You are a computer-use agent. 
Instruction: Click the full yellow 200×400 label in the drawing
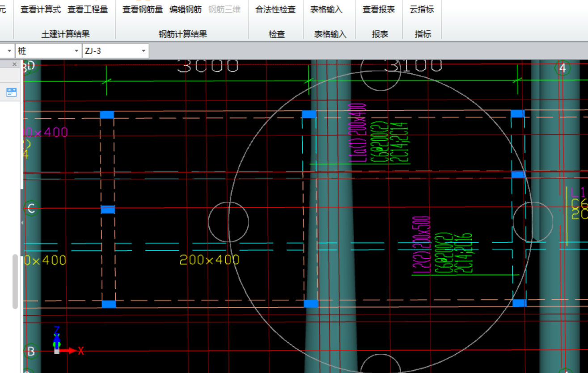pos(209,260)
